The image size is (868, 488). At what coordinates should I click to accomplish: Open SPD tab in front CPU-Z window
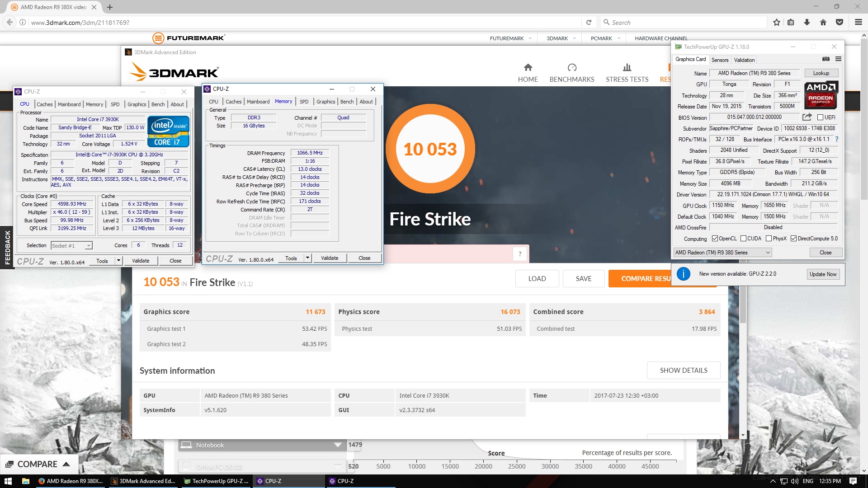coord(304,102)
